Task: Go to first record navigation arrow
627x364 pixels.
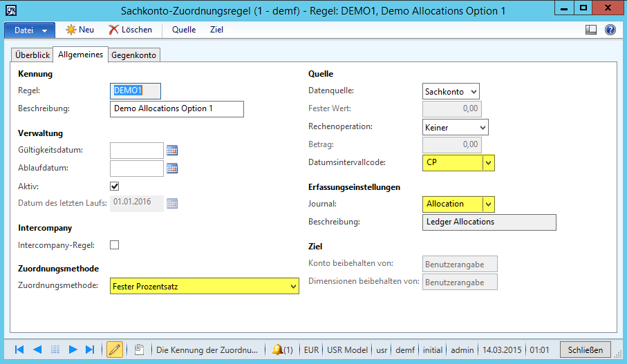Action: 19,349
